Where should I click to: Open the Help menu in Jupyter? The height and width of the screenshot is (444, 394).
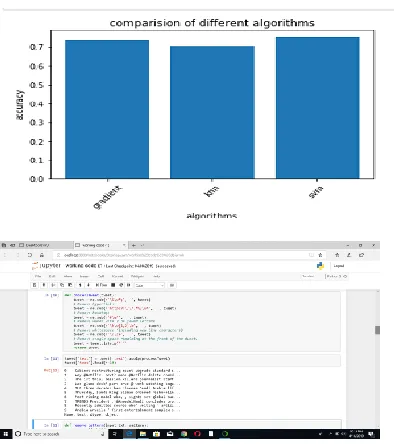[157, 276]
